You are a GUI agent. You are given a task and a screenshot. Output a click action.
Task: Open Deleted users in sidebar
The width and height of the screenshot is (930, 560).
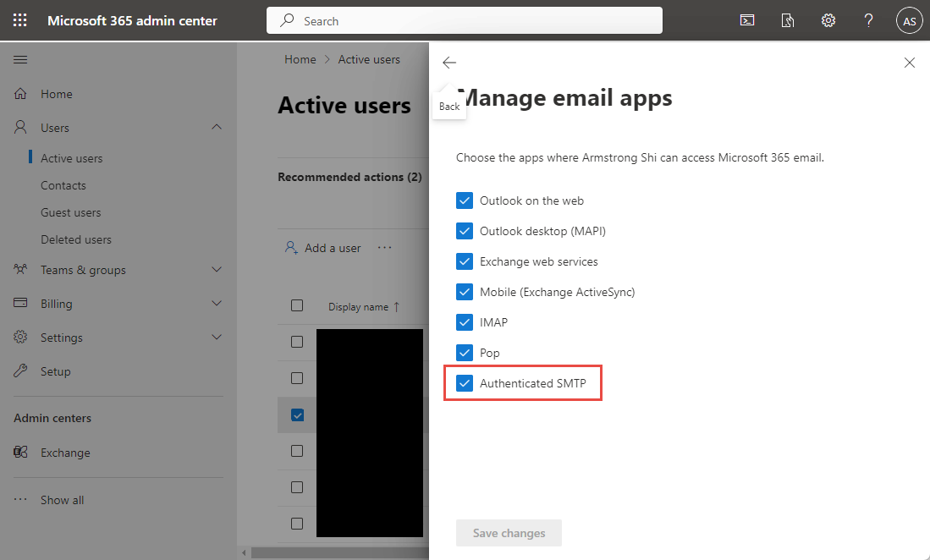click(76, 239)
